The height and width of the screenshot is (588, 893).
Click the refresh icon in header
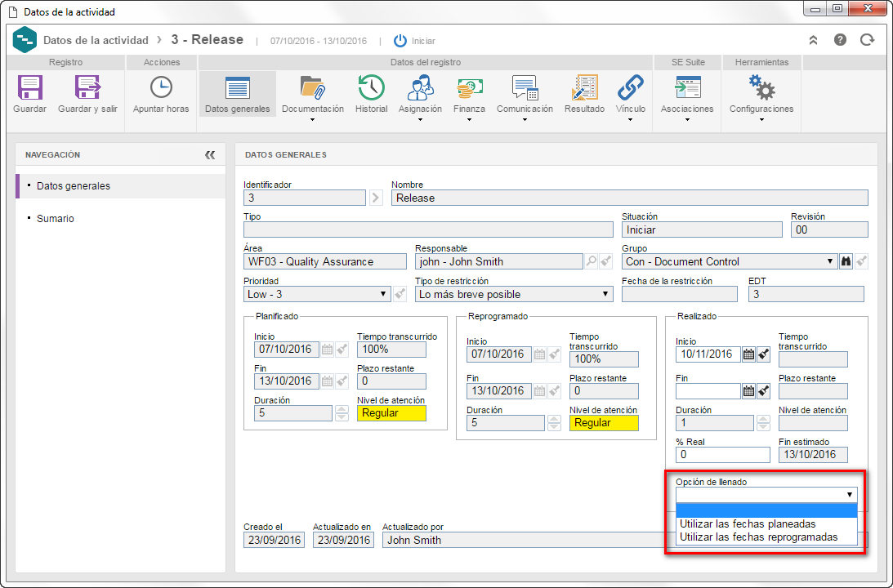pyautogui.click(x=867, y=40)
